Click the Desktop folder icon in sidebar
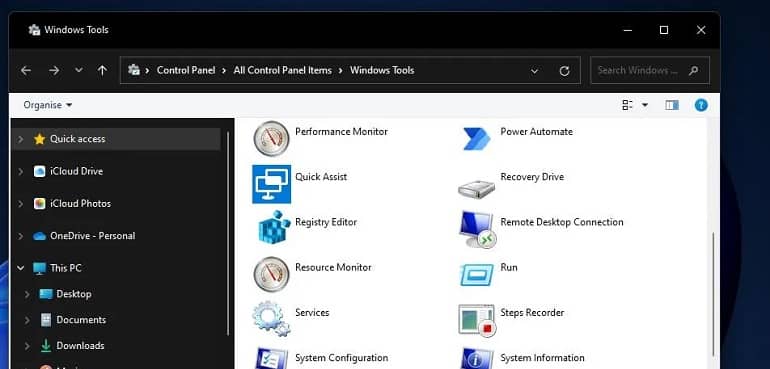The image size is (770, 369). click(x=46, y=294)
